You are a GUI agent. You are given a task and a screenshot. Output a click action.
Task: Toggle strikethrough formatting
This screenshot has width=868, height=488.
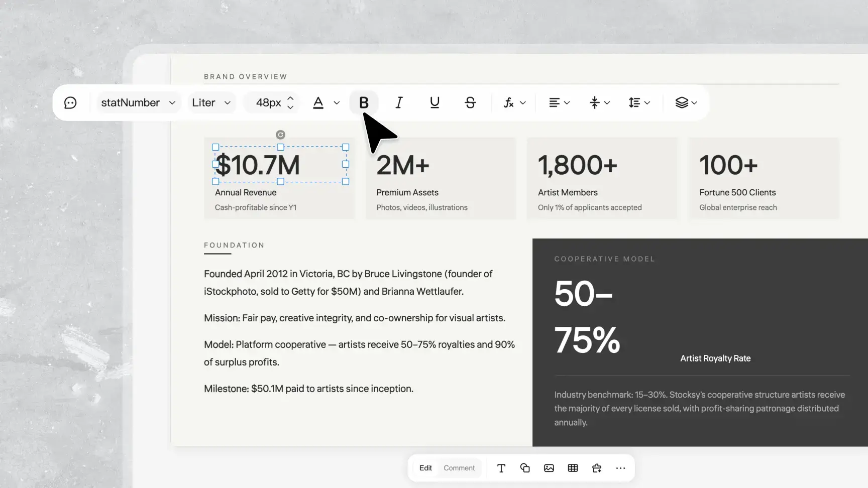[x=470, y=102]
